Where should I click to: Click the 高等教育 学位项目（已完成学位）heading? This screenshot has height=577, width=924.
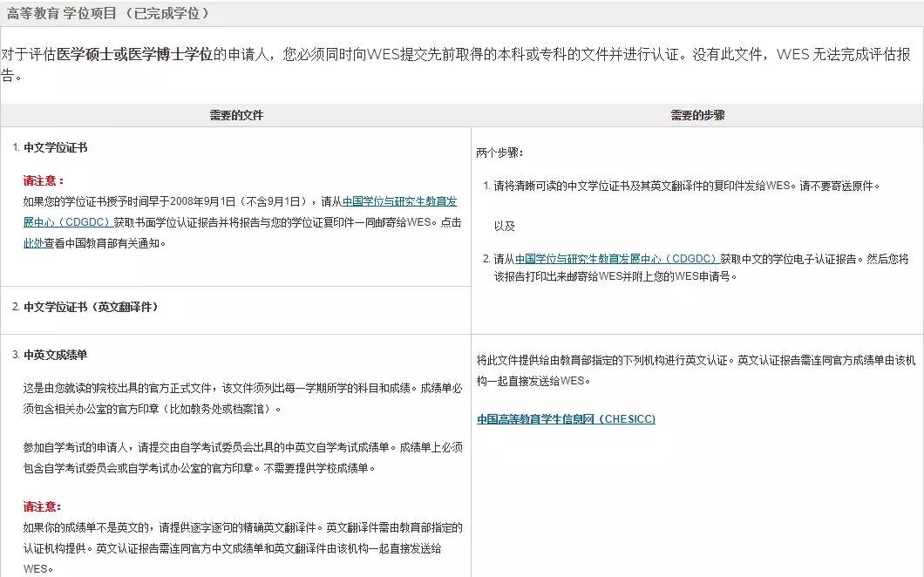[x=108, y=13]
